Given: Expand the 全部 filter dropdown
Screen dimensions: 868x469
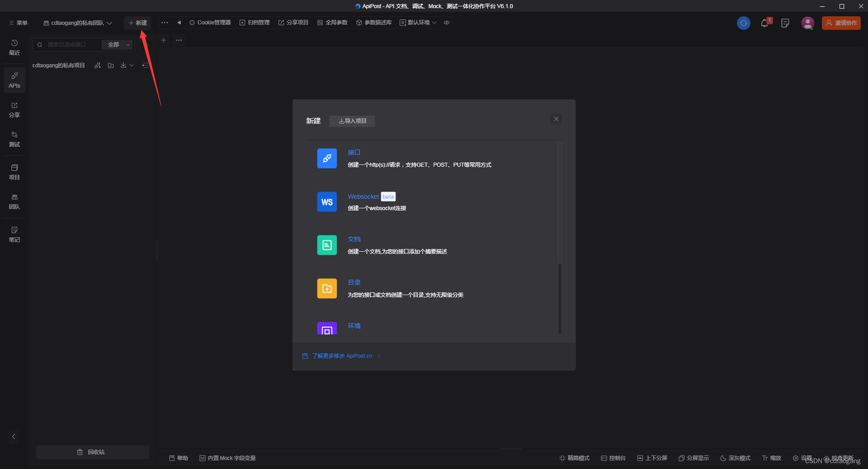Looking at the screenshot, I should pyautogui.click(x=118, y=45).
